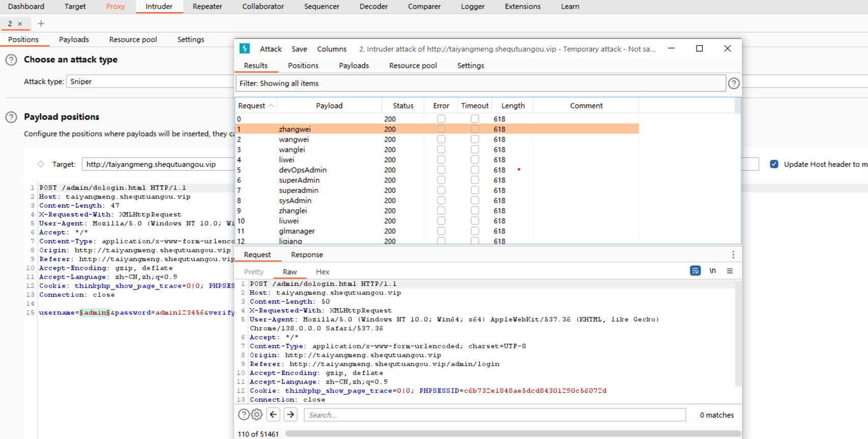Select the zhangwei payload row
Image resolution: width=868 pixels, height=439 pixels.
437,129
